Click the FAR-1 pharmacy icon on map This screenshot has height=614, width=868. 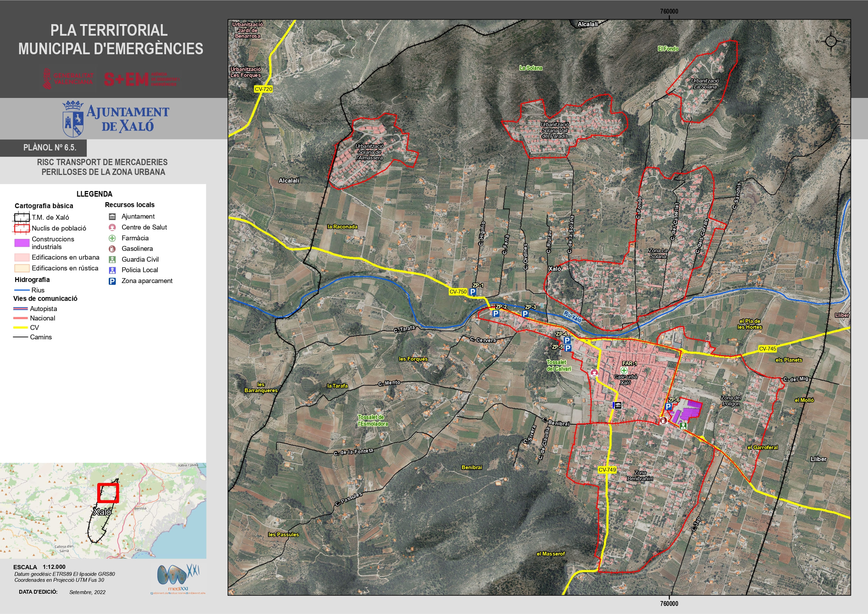pos(624,370)
